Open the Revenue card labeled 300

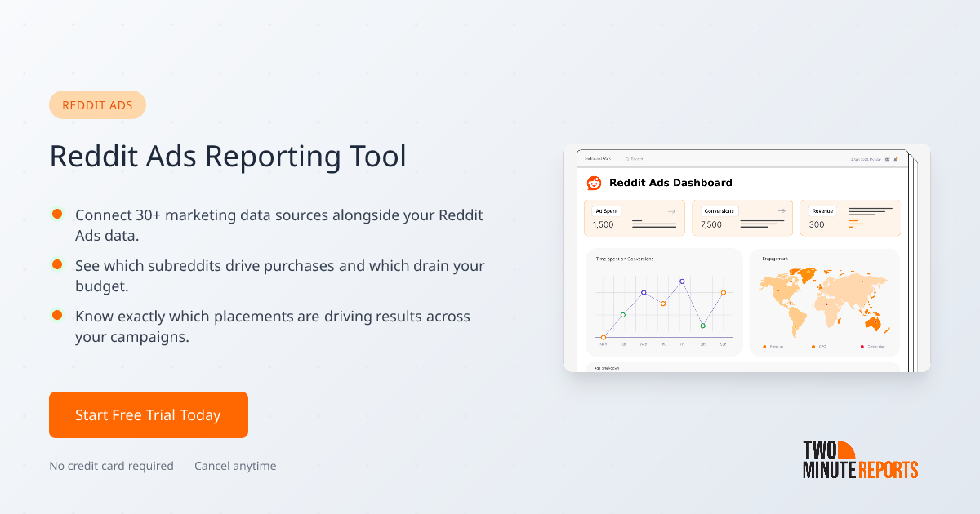click(x=850, y=218)
